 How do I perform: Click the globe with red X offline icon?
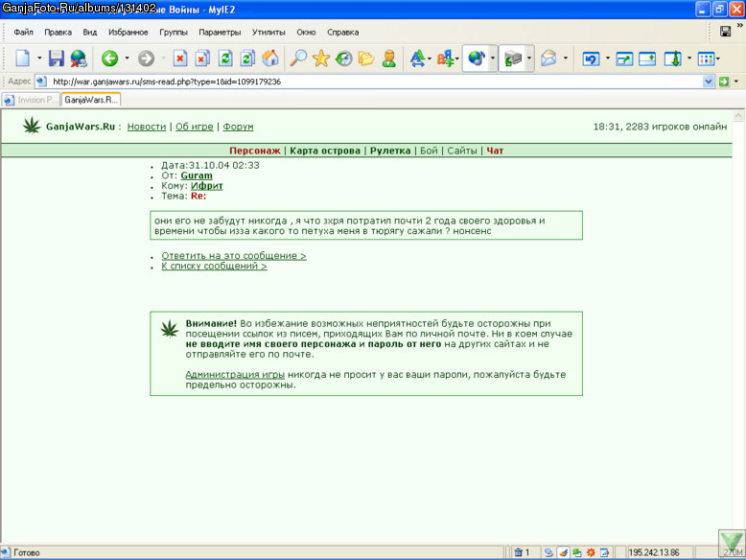pyautogui.click(x=78, y=58)
